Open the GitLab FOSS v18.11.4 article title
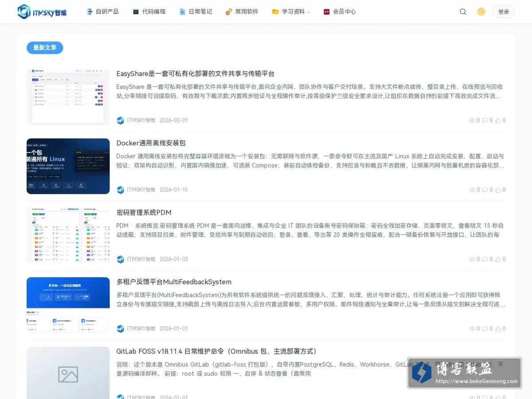The image size is (532, 399). pos(217,351)
